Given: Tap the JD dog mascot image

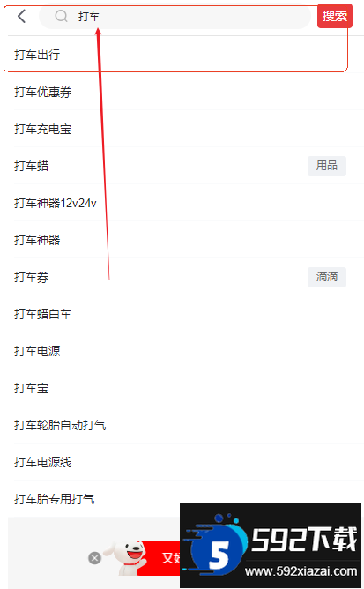Looking at the screenshot, I should pos(126,558).
